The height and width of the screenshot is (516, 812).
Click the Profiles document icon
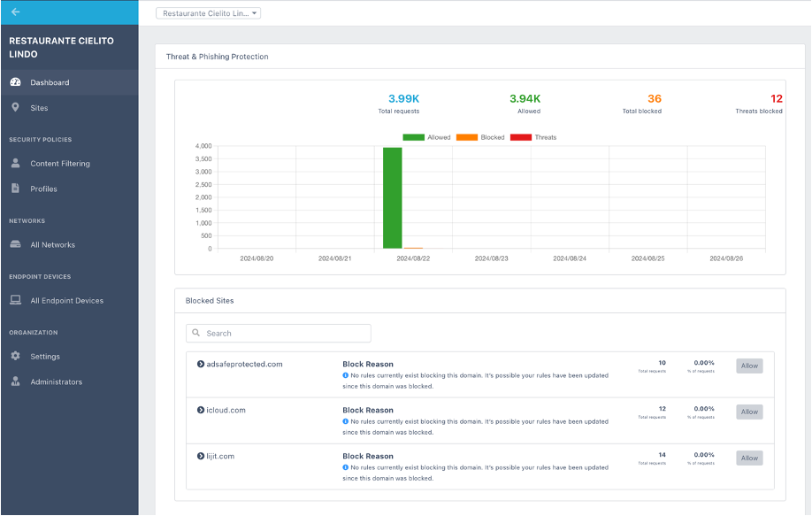(x=16, y=188)
